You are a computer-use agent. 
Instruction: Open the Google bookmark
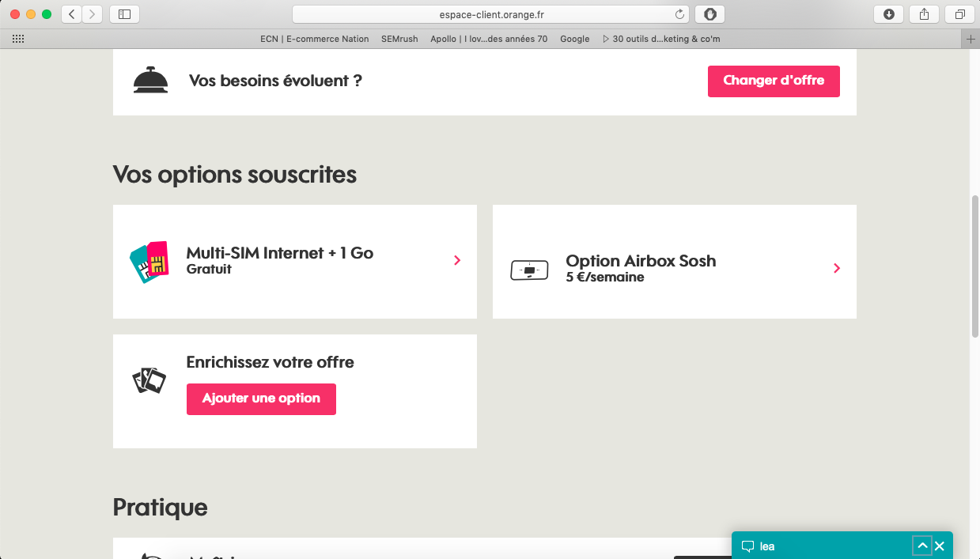(x=575, y=39)
